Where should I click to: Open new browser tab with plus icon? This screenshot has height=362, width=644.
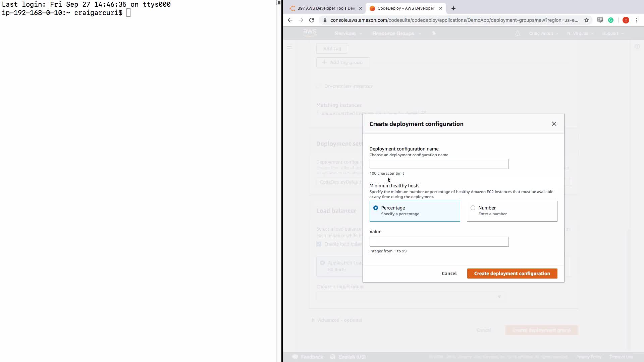pyautogui.click(x=453, y=8)
